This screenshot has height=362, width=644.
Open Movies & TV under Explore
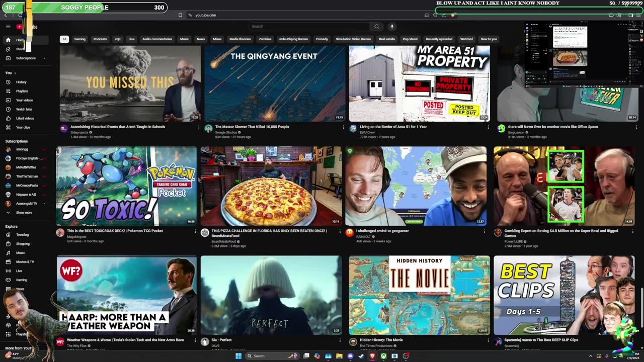point(25,262)
